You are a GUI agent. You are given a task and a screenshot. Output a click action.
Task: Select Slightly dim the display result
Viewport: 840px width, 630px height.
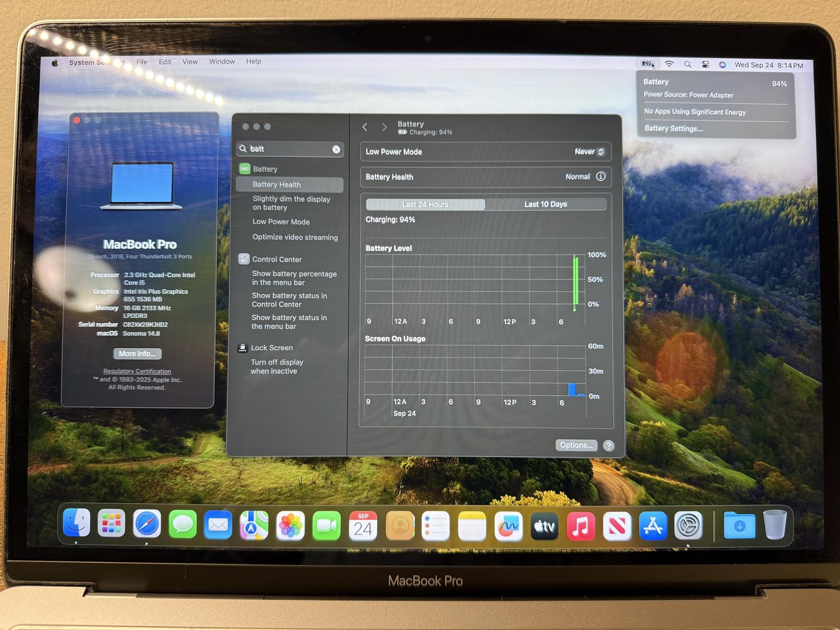point(290,204)
